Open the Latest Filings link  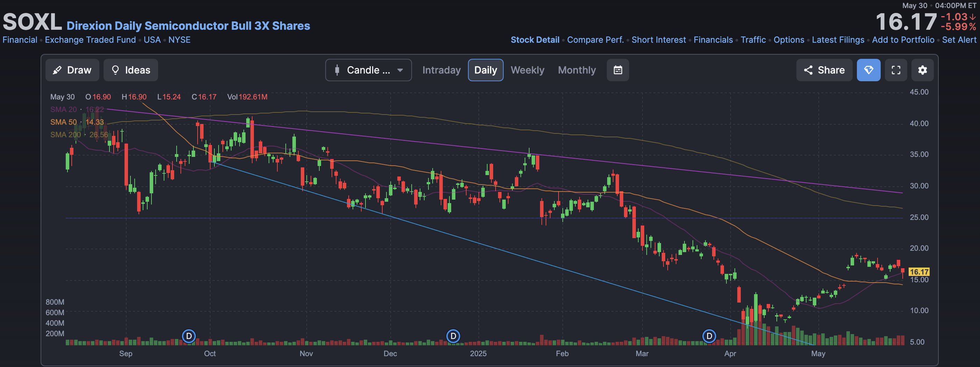tap(838, 40)
